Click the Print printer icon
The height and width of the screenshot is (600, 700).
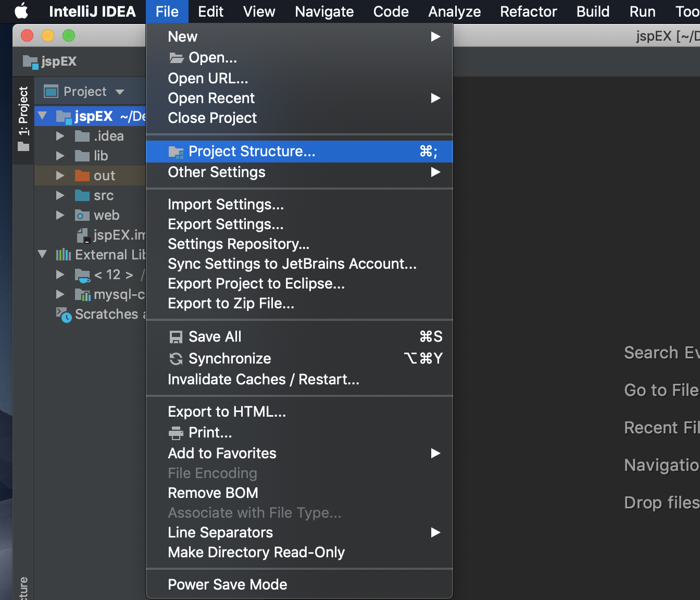point(176,433)
